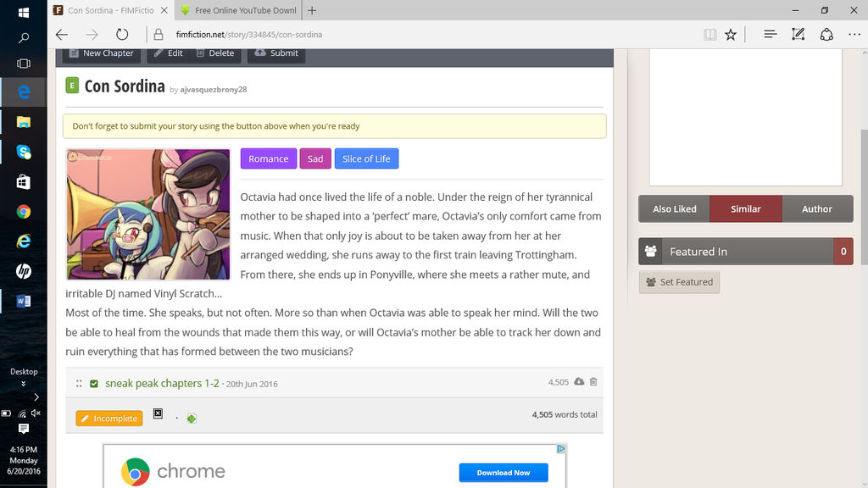Viewport: 868px width, 488px height.
Task: Open author ajvasquezbrony28 profile link
Action: pos(213,89)
